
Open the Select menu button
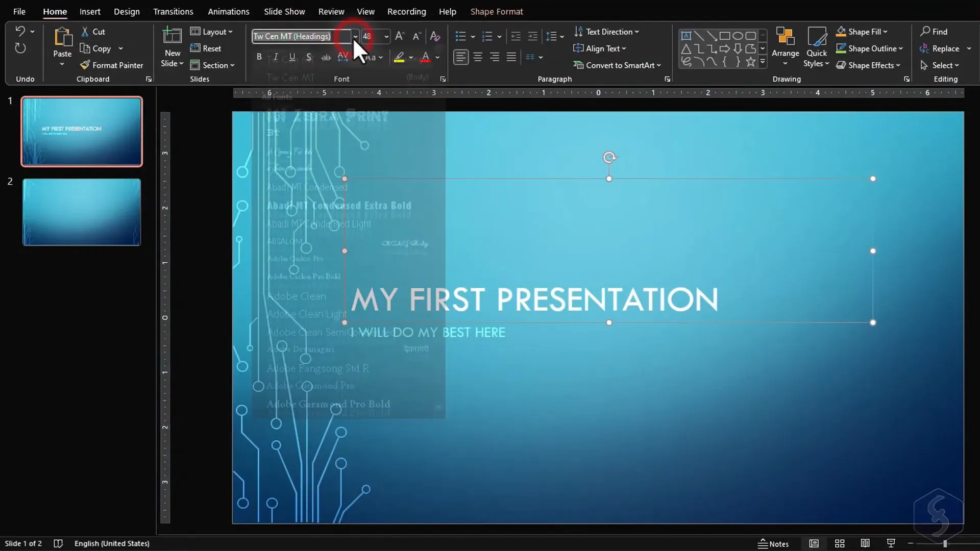coord(940,65)
